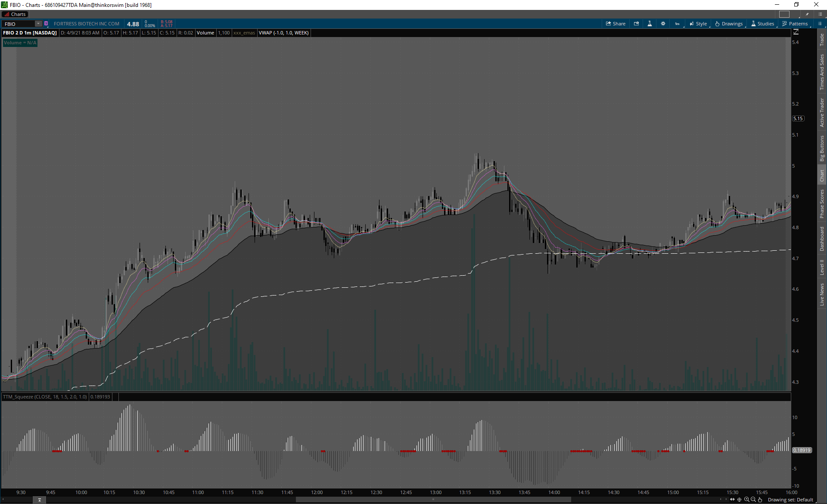This screenshot has height=504, width=827.
Task: Select the crosshair pan tool icon
Action: tap(740, 500)
